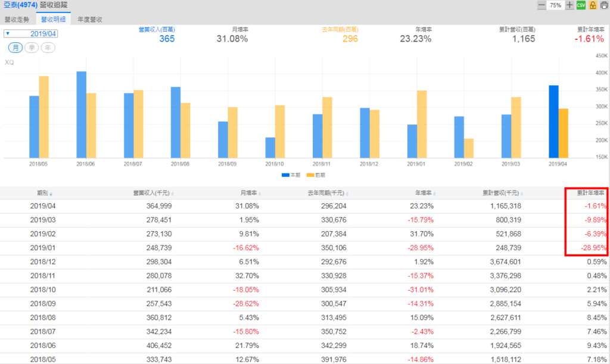Click yearly growth value -31.01%
Viewport: 610px width, 364px height.
[421, 290]
